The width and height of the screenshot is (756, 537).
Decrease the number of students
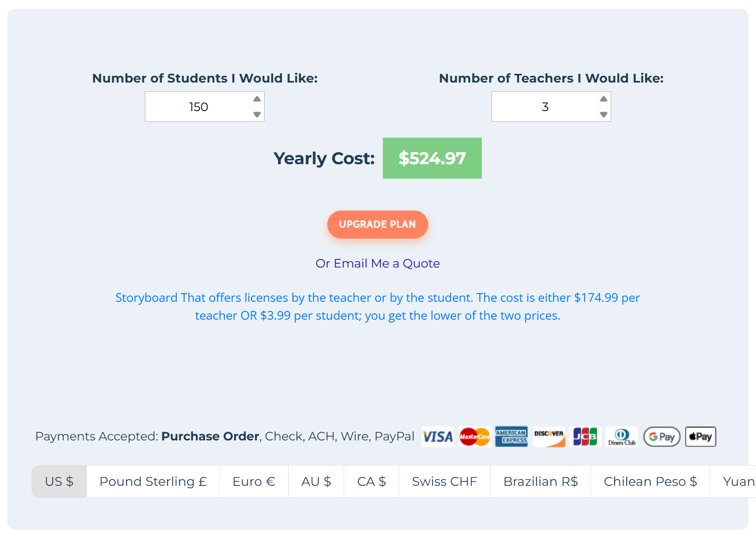tap(257, 114)
